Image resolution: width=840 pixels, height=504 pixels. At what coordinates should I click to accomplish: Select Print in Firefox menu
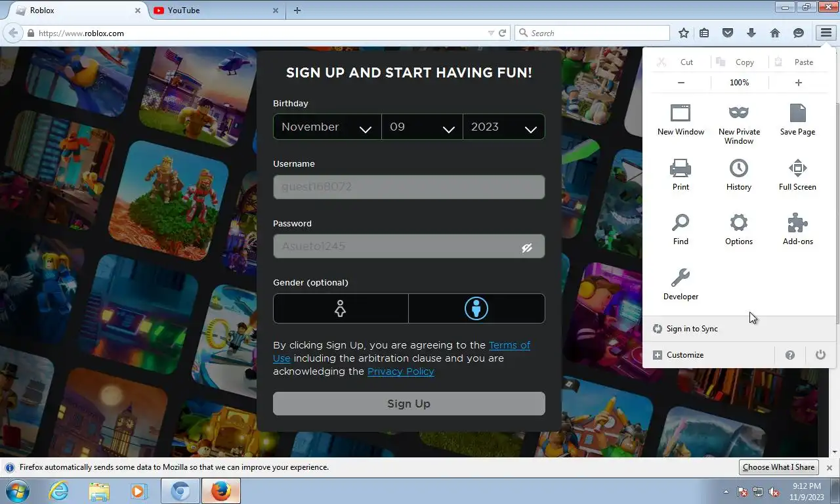(681, 175)
